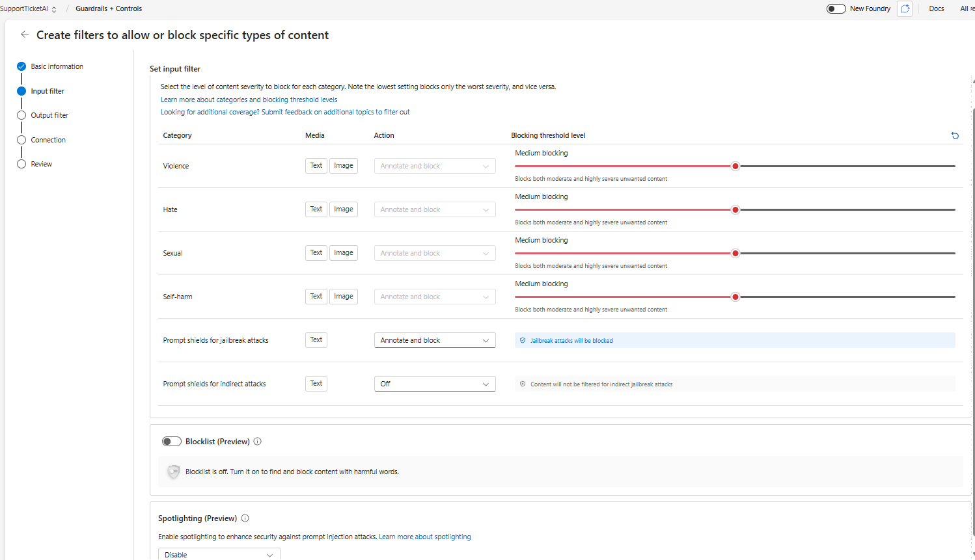Open the Connection step in wizard
Viewport: 975px width, 560px height.
pyautogui.click(x=48, y=140)
